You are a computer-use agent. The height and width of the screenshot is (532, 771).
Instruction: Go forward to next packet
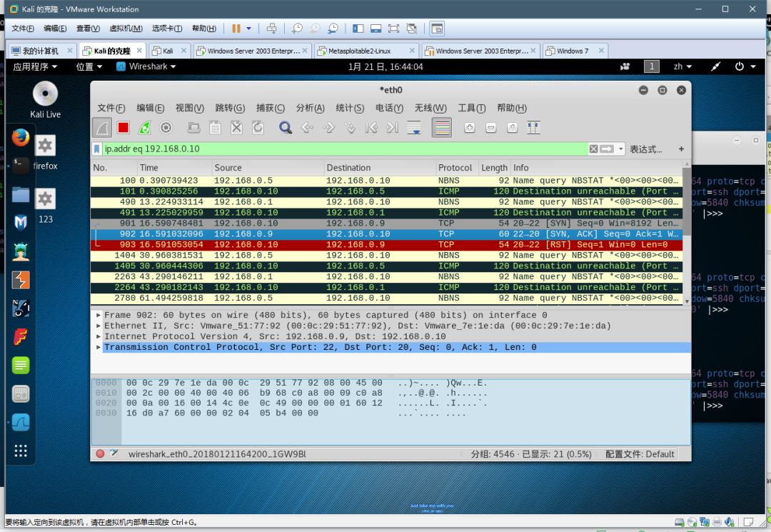coord(328,128)
